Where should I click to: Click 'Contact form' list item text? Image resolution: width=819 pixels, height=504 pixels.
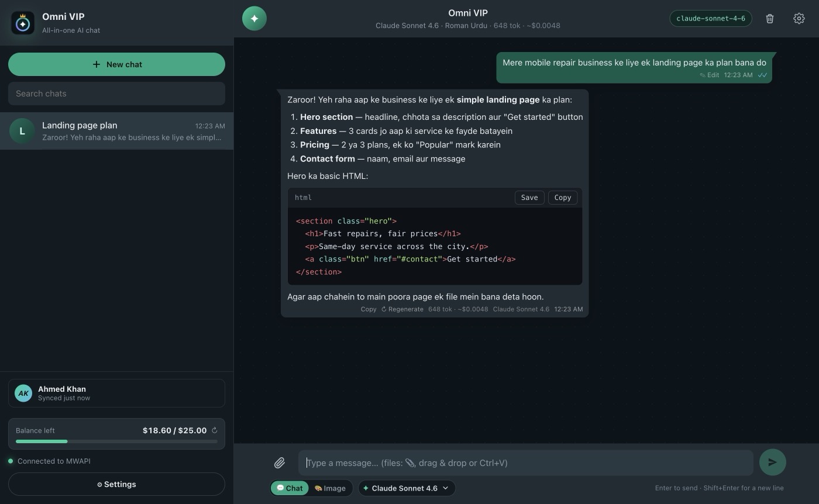[328, 158]
